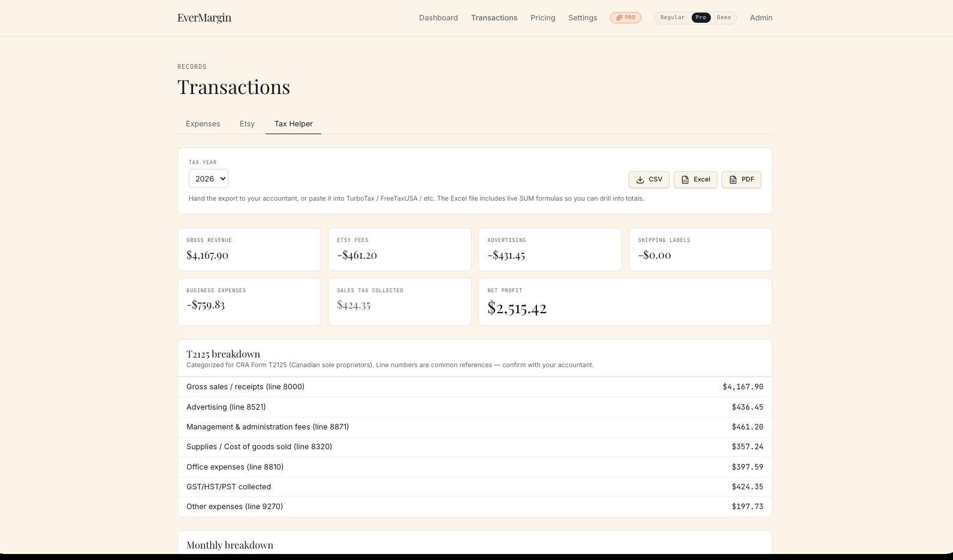Click 'Supplies / Cost of goods sold' row
The image size is (953, 560).
click(x=475, y=447)
